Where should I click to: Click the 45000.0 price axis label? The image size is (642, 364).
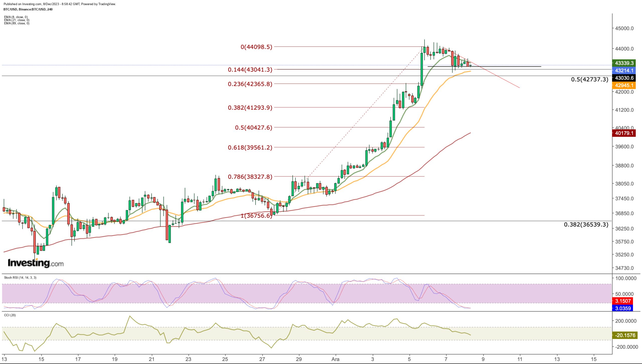tap(624, 29)
